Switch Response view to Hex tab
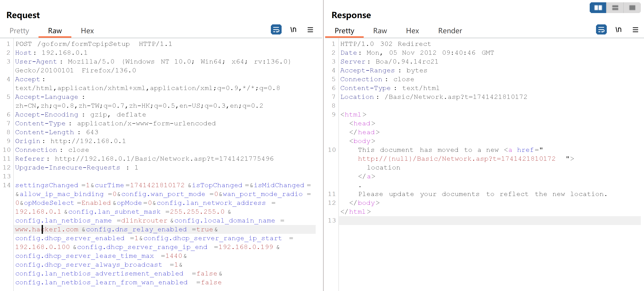Image resolution: width=644 pixels, height=291 pixels. [412, 31]
